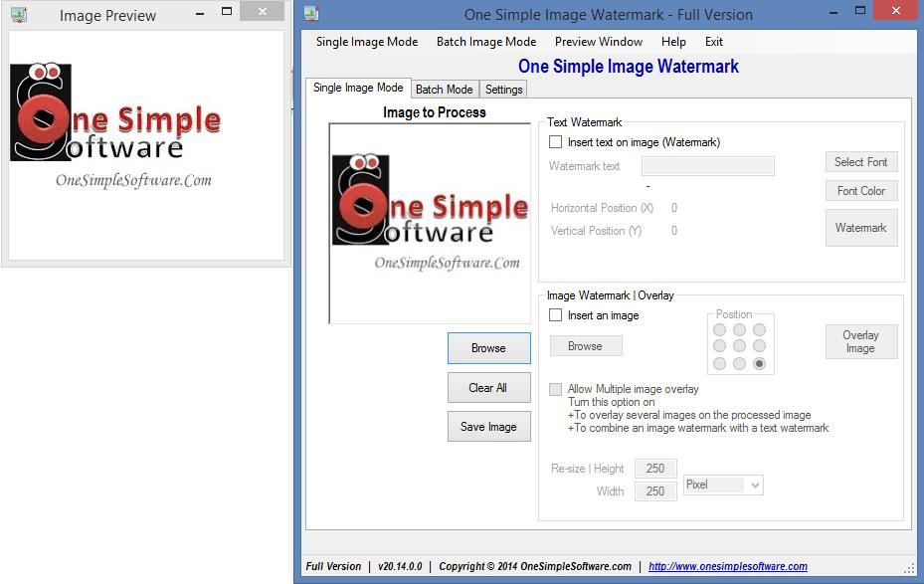Pick a color with Font Color button

click(x=860, y=191)
